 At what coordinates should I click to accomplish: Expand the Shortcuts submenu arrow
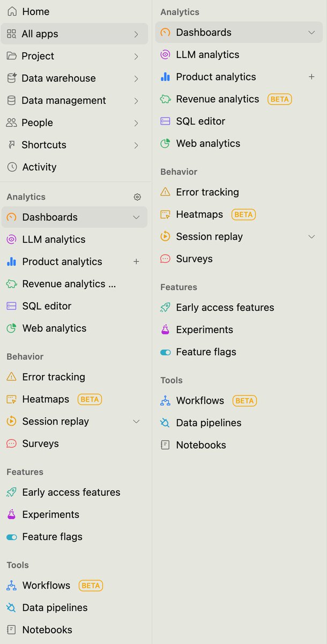(136, 145)
